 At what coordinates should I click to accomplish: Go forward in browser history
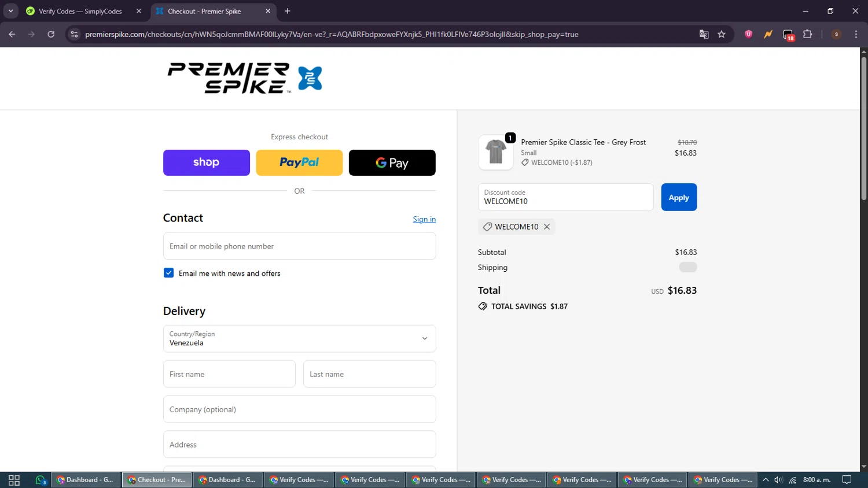click(31, 34)
